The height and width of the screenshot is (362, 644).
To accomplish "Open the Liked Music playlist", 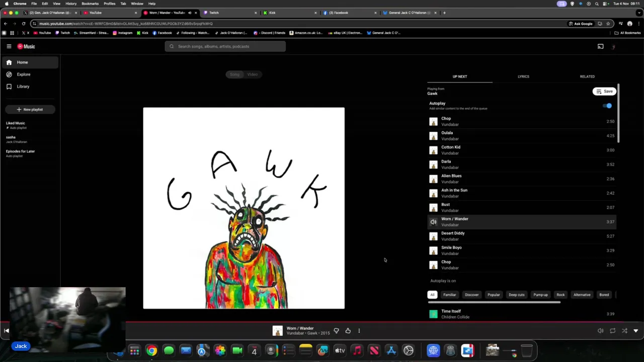I will 16,125.
